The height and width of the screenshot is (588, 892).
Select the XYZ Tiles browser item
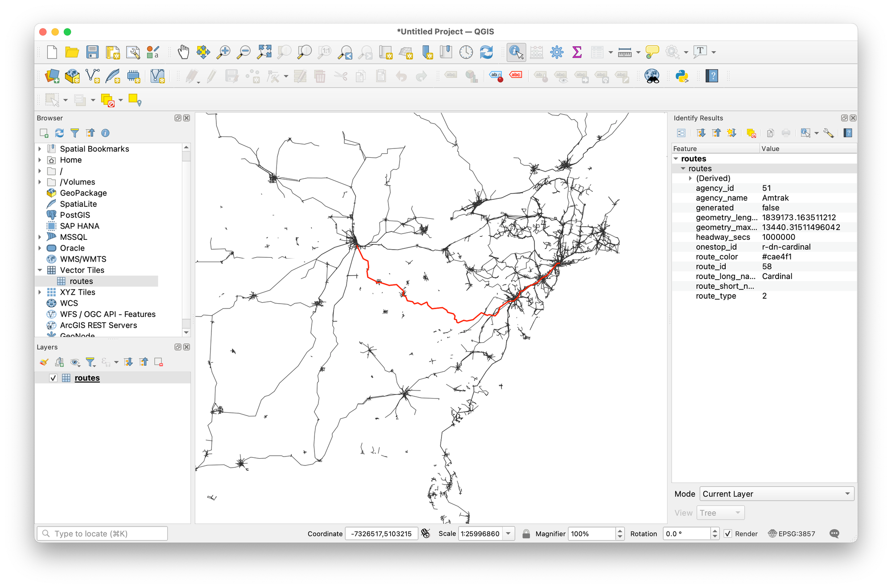[x=78, y=292]
